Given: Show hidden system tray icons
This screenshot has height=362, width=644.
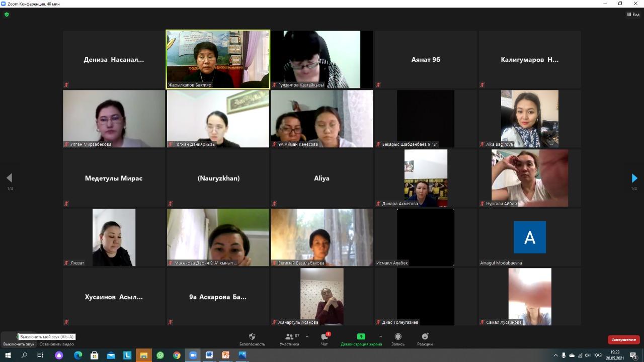Looking at the screenshot, I should [x=555, y=355].
